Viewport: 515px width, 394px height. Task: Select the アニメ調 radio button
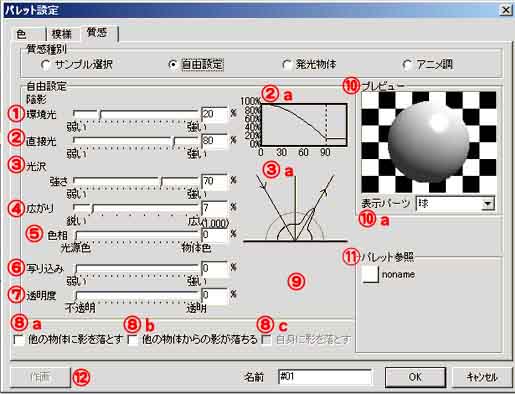point(407,64)
